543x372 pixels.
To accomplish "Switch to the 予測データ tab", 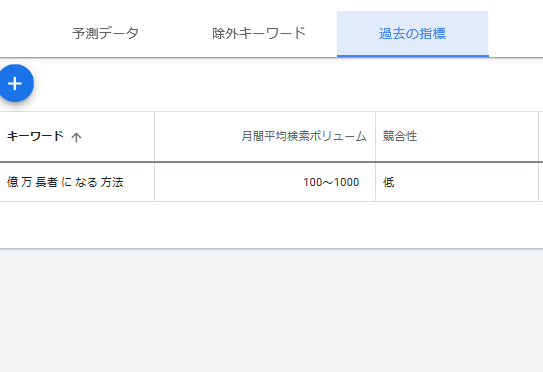I will click(106, 34).
